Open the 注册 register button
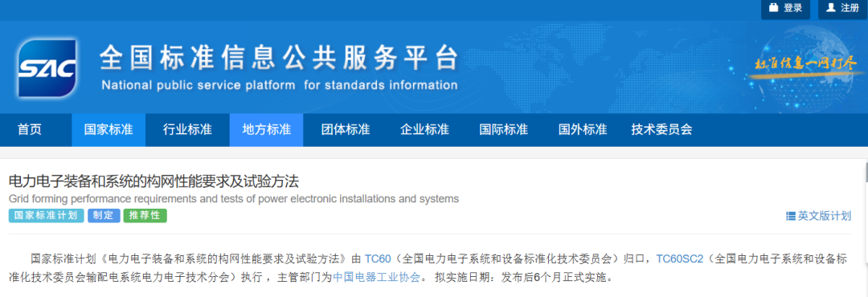868x297 pixels. [842, 9]
